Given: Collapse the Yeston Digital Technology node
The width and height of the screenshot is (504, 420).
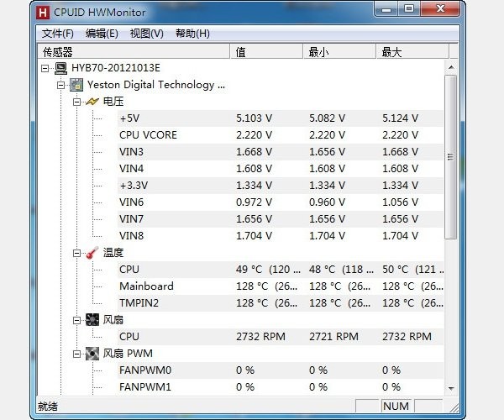Looking at the screenshot, I should [60, 85].
